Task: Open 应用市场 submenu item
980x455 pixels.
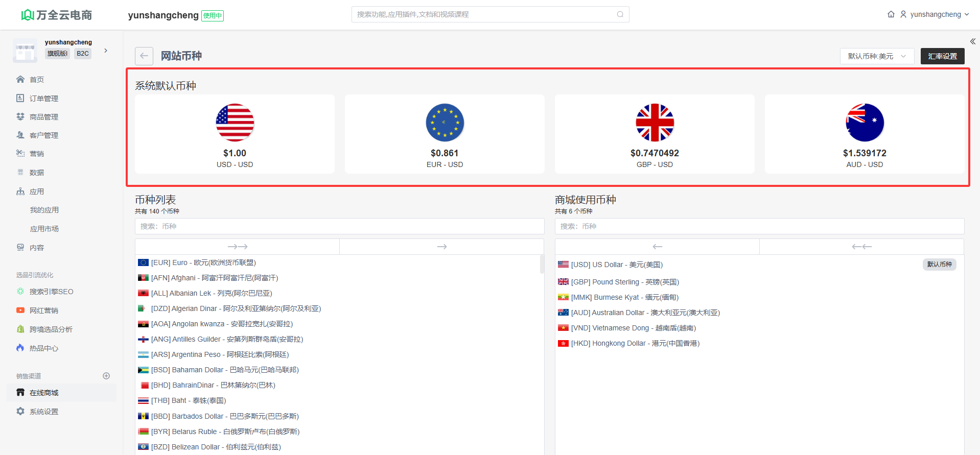Action: tap(44, 229)
